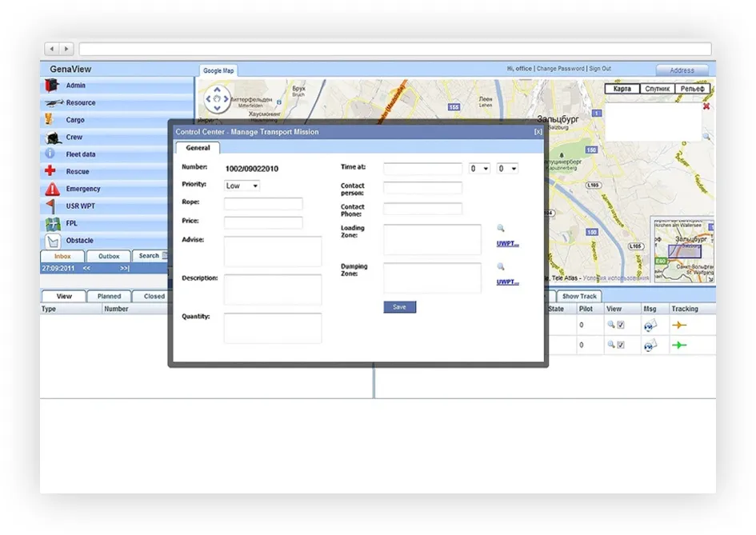756x535 pixels.
Task: Click into the Description text area
Action: [273, 289]
